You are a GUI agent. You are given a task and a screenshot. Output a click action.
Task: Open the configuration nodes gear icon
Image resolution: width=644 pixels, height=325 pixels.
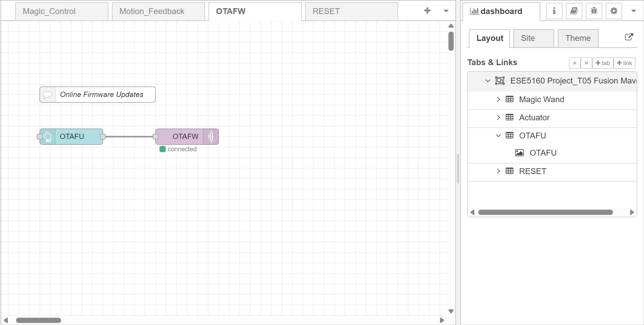(x=614, y=11)
